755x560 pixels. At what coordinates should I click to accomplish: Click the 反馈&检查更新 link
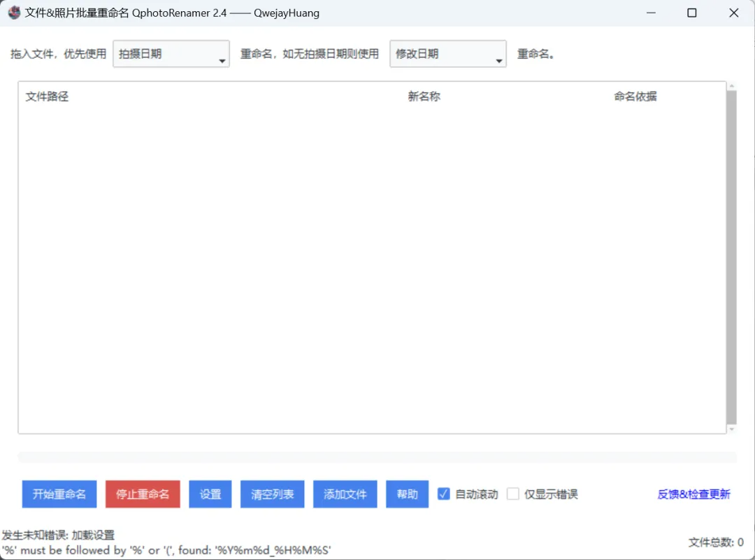[x=693, y=494]
